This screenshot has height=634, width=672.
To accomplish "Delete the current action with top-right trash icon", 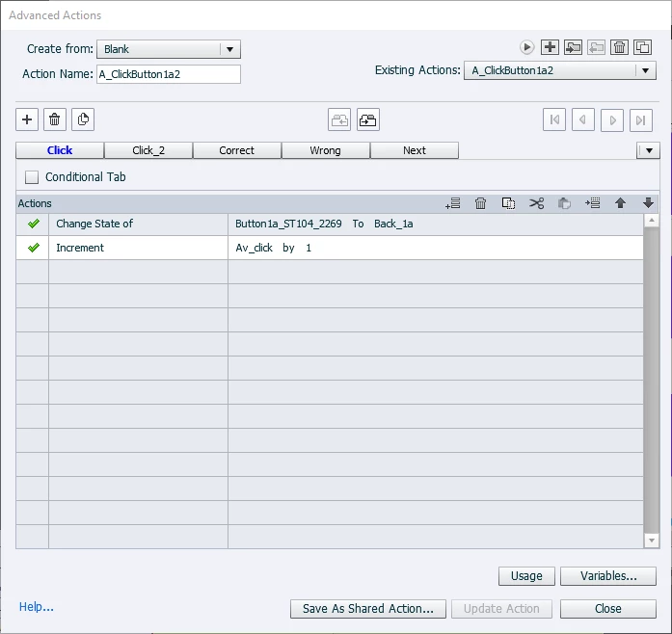I will tap(619, 47).
